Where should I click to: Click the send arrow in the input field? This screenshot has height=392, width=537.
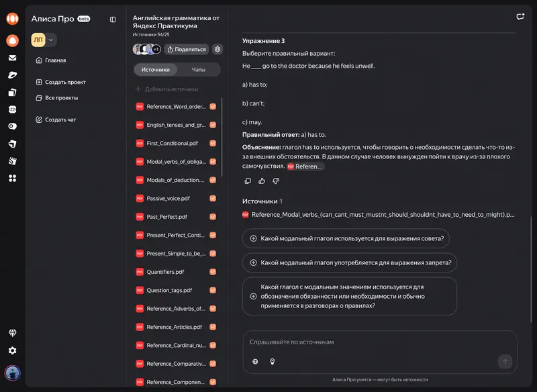point(505,361)
